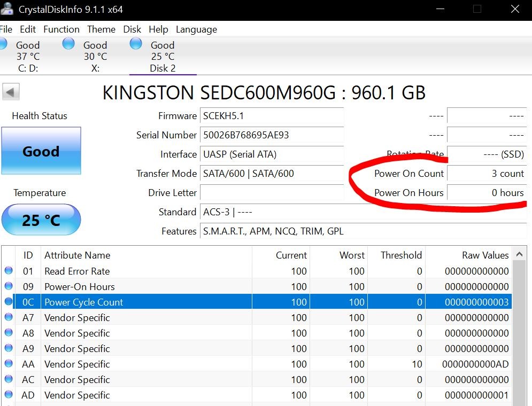Select the status orb for Read Error Rate
Screen dimensions: 532x406
click(9, 270)
